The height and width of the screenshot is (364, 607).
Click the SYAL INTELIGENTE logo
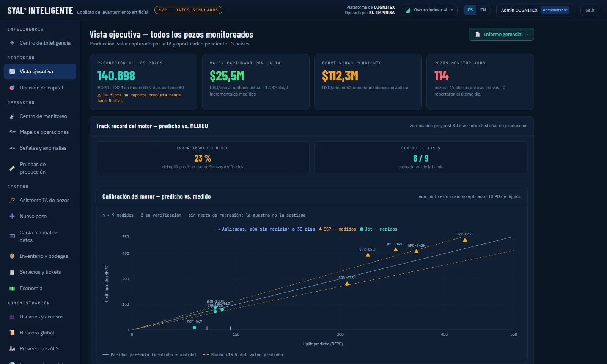[40, 11]
